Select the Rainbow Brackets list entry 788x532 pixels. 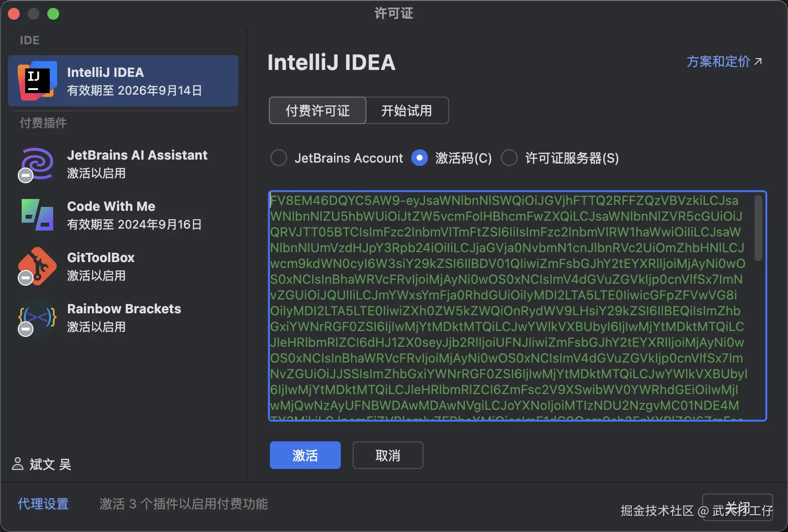(x=123, y=317)
